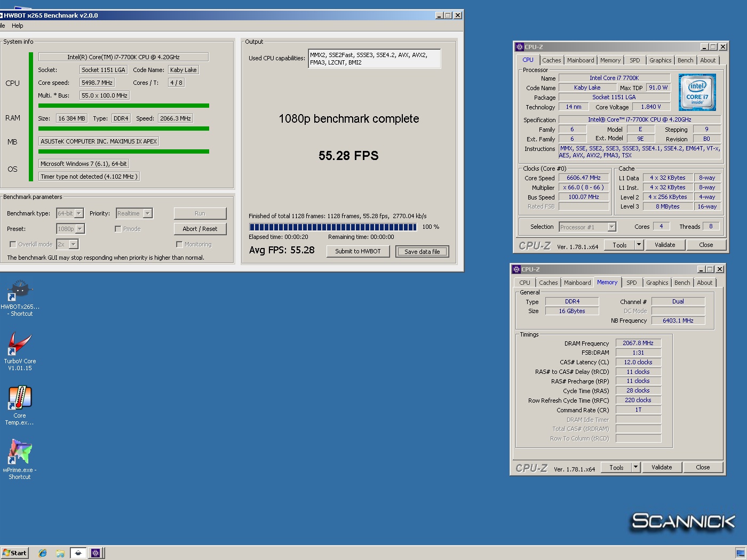Click Abort / Reset button
The width and height of the screenshot is (747, 560).
200,229
